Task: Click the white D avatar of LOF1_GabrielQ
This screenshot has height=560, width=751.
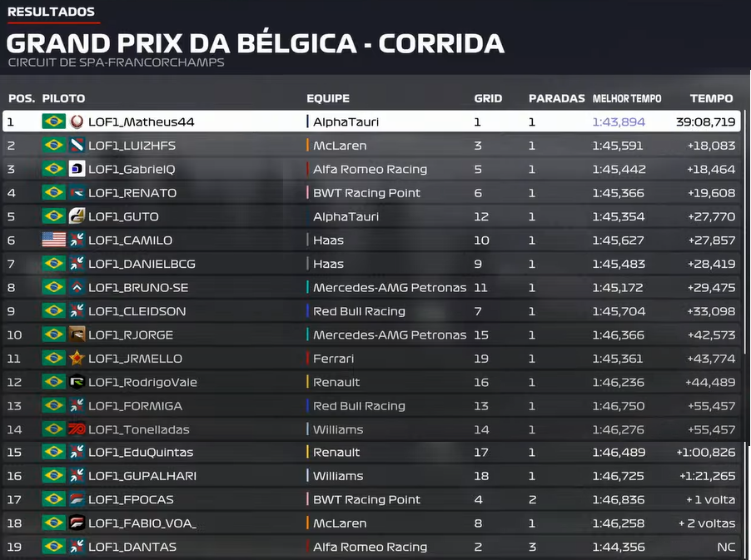Action: (x=77, y=168)
